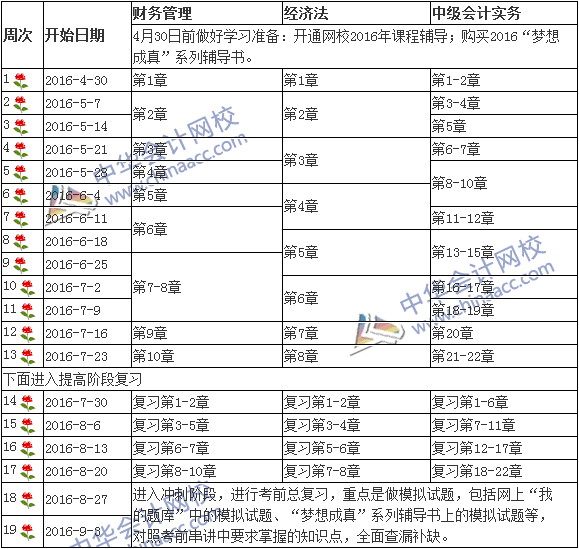The height and width of the screenshot is (549, 579).
Task: Click the flower icon in week 3 row
Action: [x=20, y=127]
